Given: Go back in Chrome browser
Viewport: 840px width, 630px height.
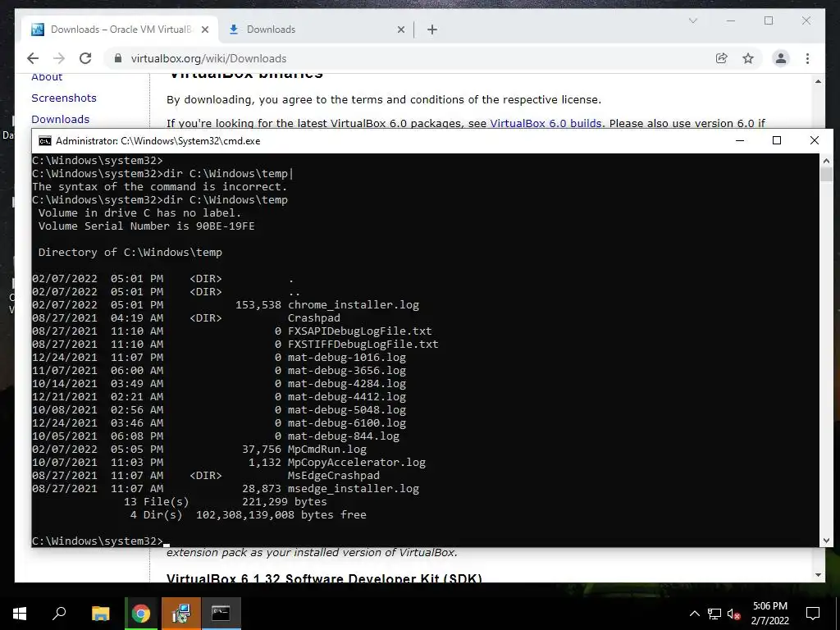Looking at the screenshot, I should (33, 58).
